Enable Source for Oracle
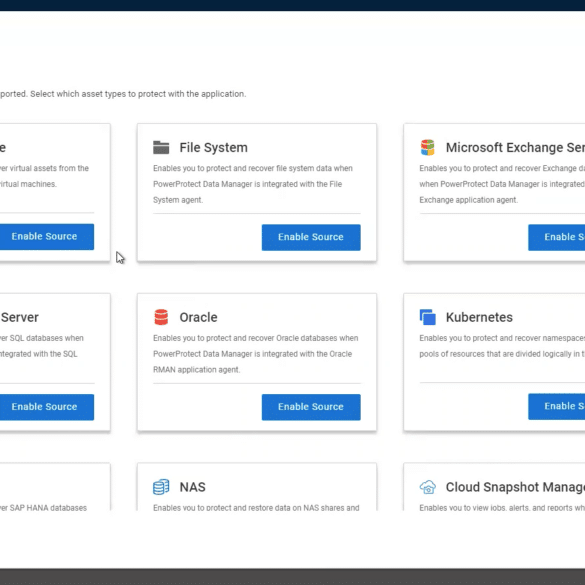This screenshot has height=585, width=585. (x=311, y=407)
